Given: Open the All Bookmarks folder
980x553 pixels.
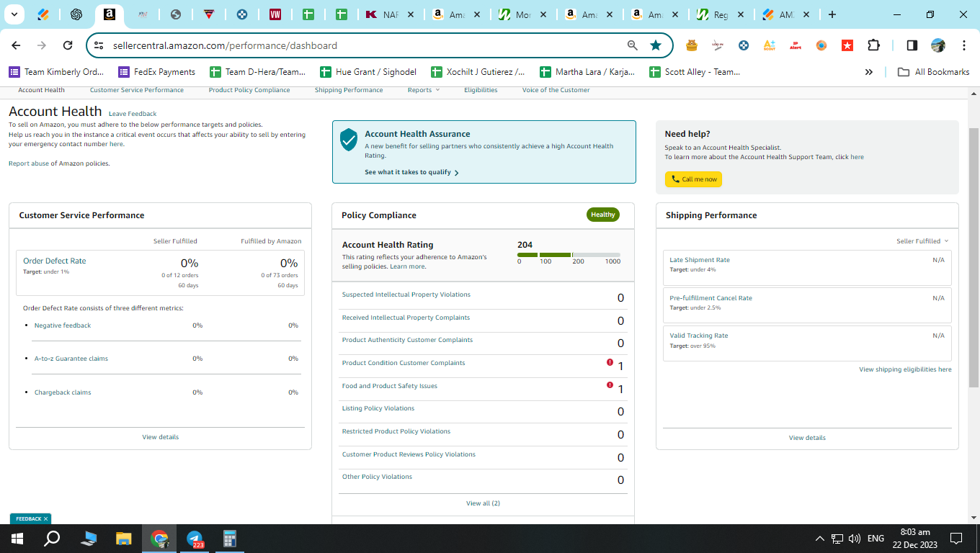Looking at the screenshot, I should click(933, 72).
